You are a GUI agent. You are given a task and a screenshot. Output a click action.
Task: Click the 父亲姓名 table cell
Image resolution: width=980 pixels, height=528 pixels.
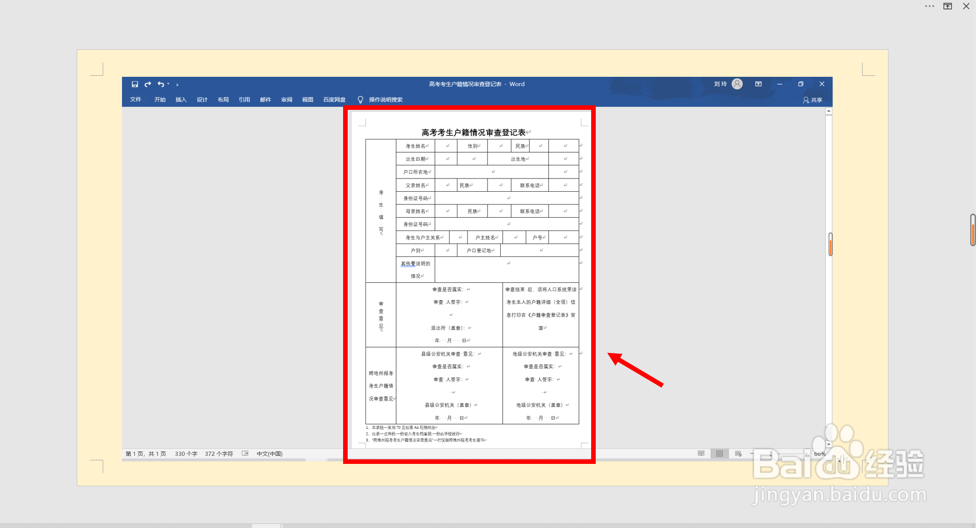click(415, 185)
